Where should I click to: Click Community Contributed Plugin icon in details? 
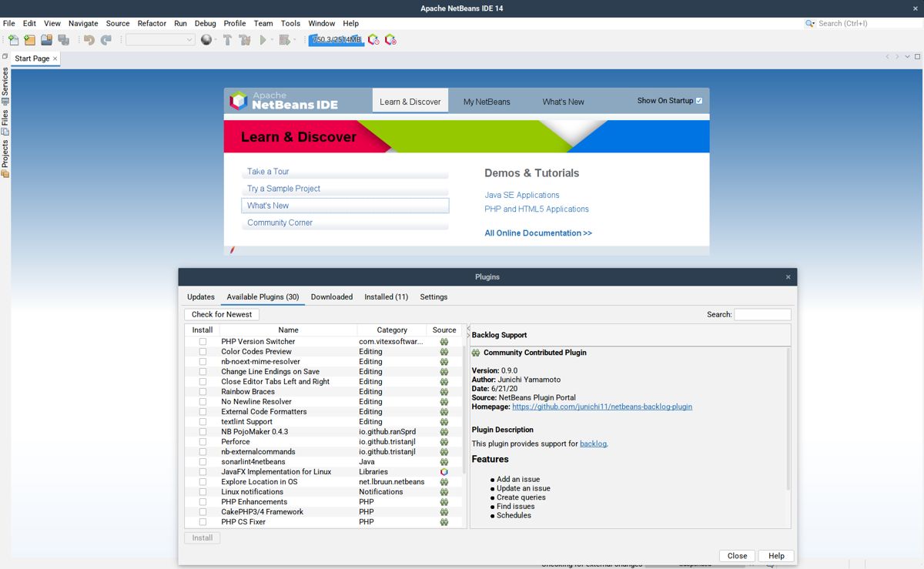click(x=476, y=353)
